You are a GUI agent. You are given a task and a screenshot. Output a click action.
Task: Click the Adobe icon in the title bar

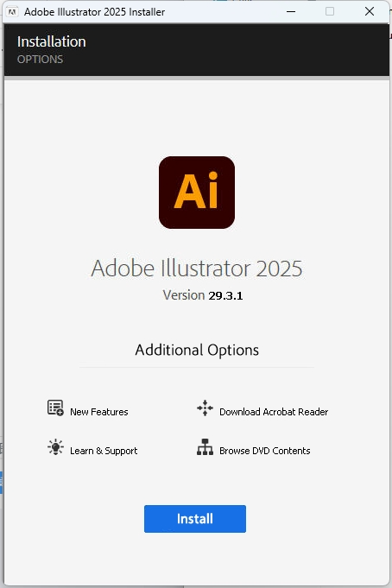click(12, 12)
